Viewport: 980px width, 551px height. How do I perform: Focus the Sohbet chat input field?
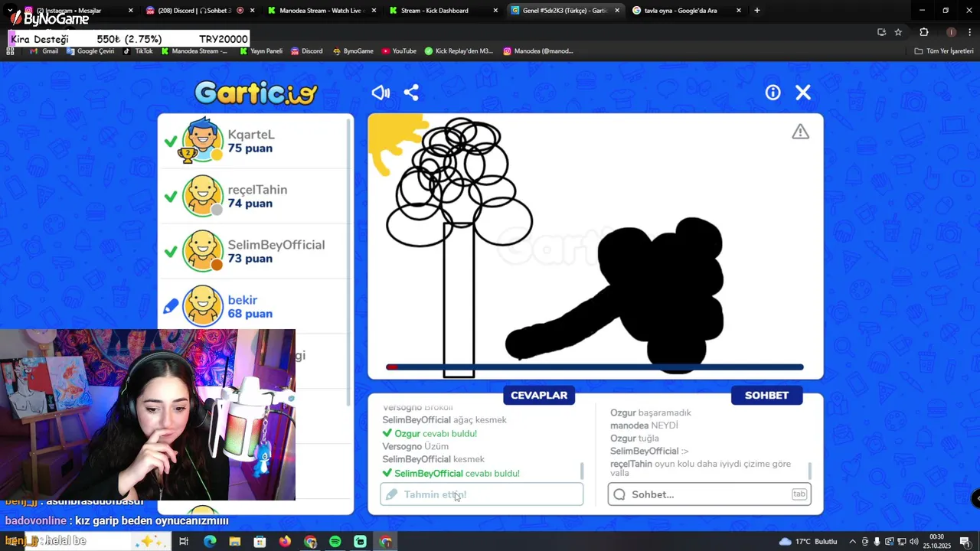(710, 494)
